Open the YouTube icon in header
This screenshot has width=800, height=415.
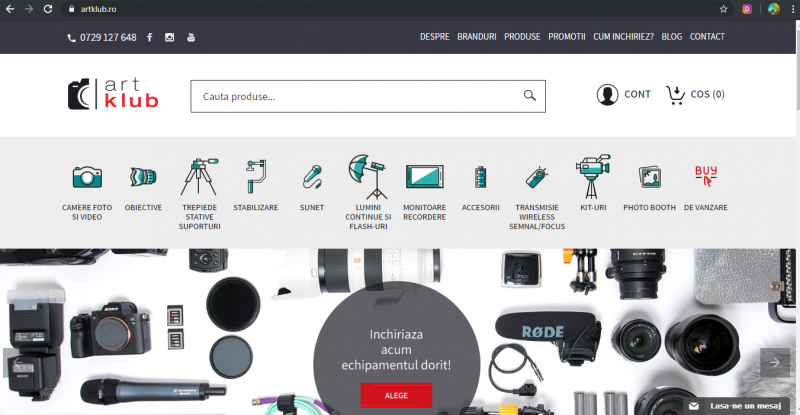[x=191, y=37]
